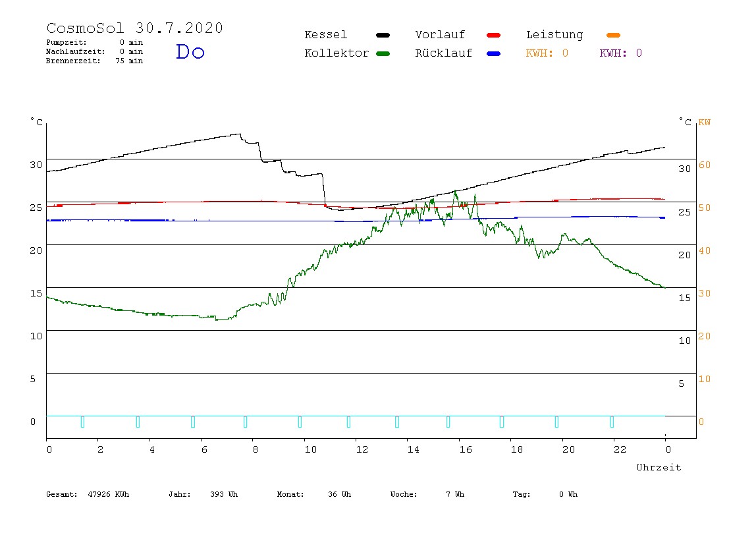
Task: Click the 'Kessel' legend label
Action: coord(326,35)
